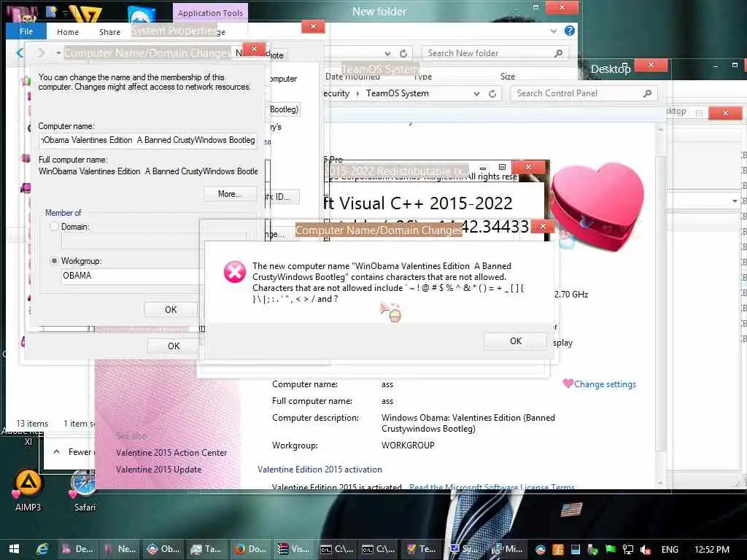Expand the ribbon chevron in New folder window

pos(554,31)
